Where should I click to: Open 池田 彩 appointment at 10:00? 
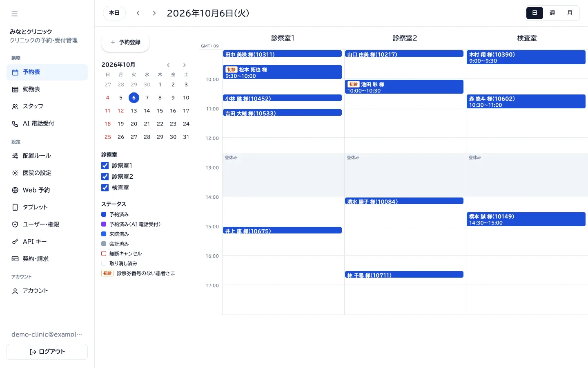tap(404, 87)
